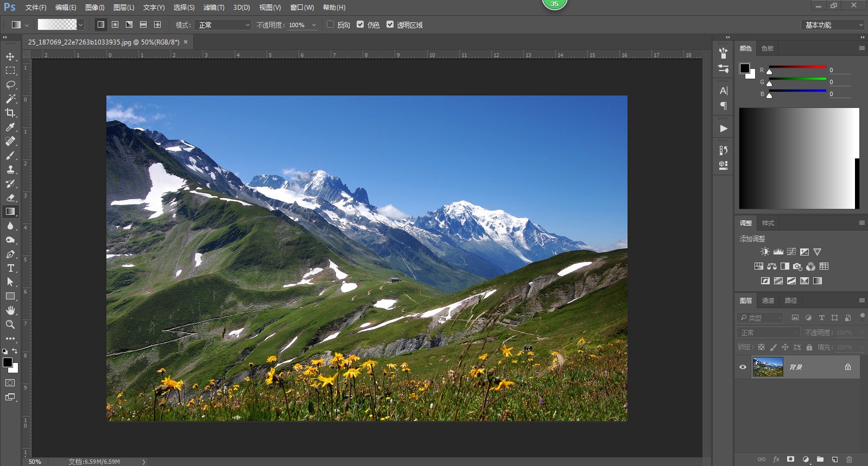Toggle Quick Mask mode
868x466 pixels.
[x=10, y=382]
